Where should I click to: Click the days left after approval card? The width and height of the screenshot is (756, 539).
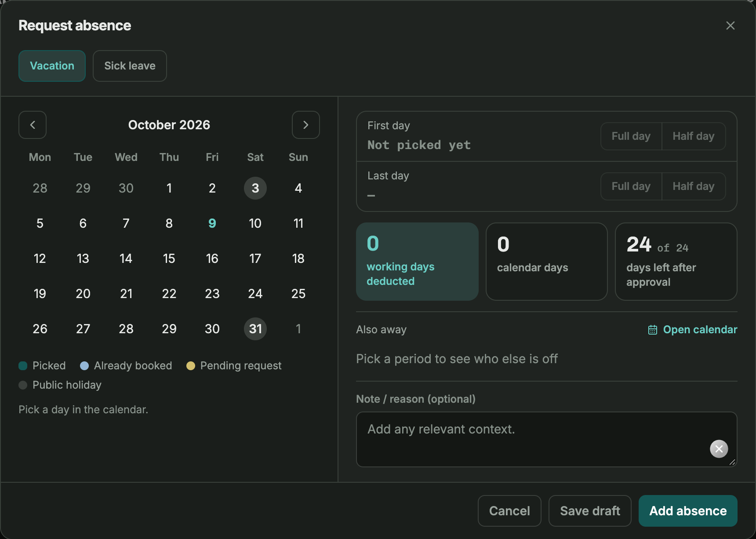[x=676, y=262]
